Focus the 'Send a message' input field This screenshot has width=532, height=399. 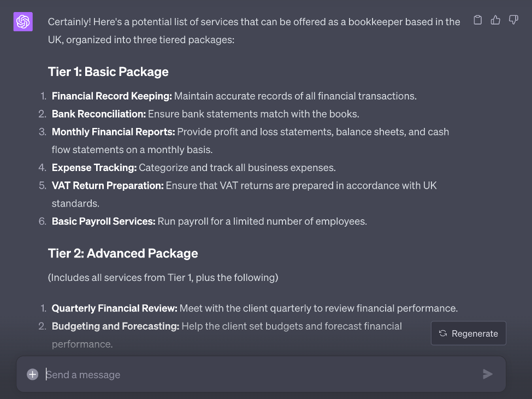tap(257, 374)
